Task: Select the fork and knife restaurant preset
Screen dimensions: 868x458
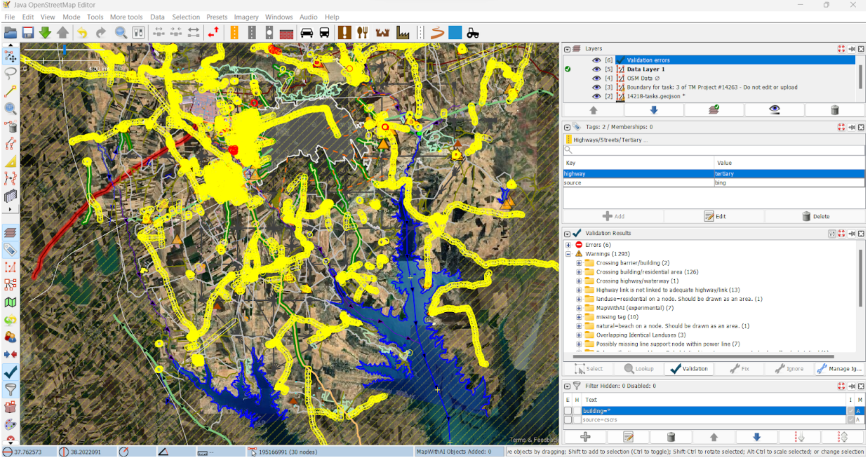Action: click(x=363, y=32)
